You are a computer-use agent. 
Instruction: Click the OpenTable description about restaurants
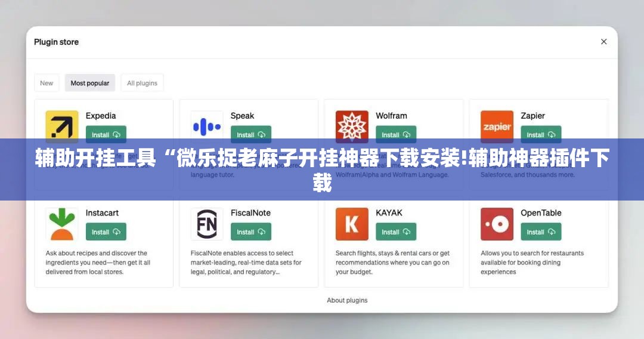tap(532, 262)
